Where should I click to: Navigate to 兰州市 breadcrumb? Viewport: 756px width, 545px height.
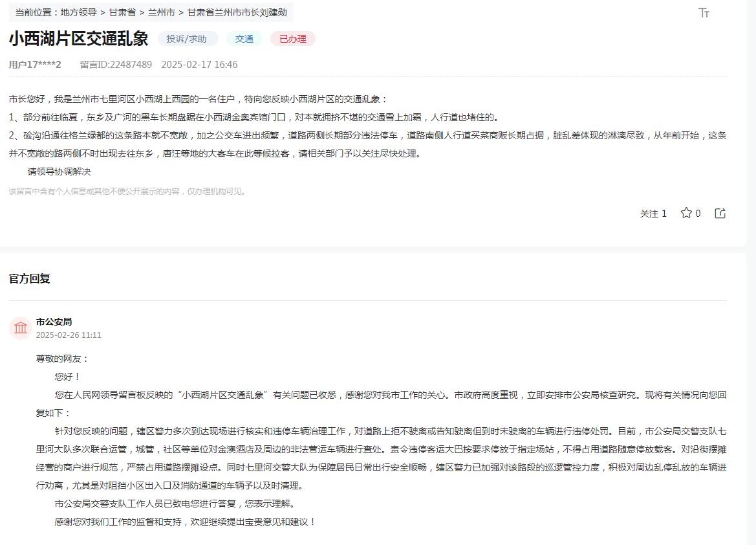(x=161, y=12)
